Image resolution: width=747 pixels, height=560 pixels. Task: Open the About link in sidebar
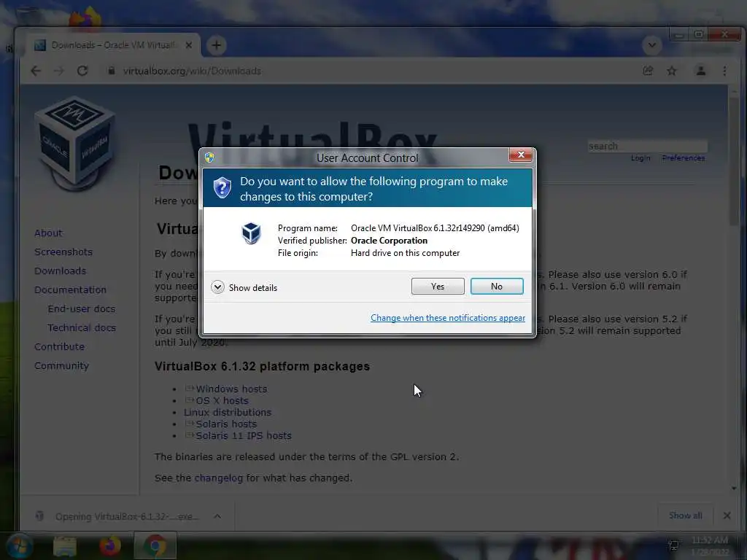(48, 233)
